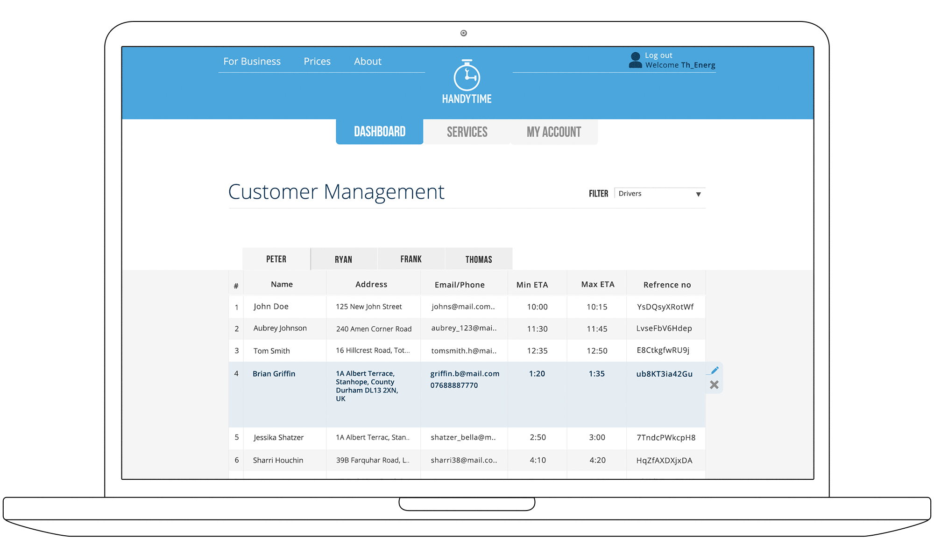Image resolution: width=934 pixels, height=560 pixels.
Task: Click reference YsDQsyXRotWf
Action: [665, 307]
